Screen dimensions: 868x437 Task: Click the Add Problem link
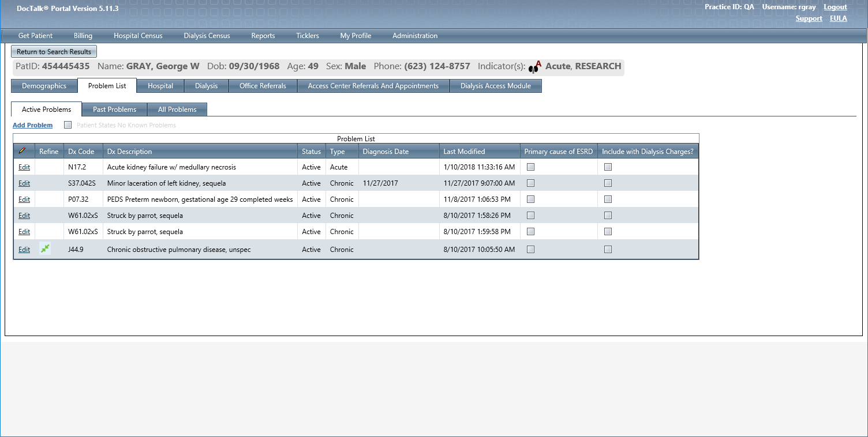point(32,125)
